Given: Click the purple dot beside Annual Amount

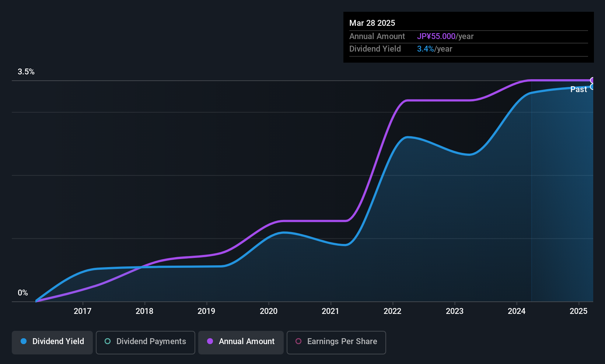Looking at the screenshot, I should pyautogui.click(x=210, y=342).
